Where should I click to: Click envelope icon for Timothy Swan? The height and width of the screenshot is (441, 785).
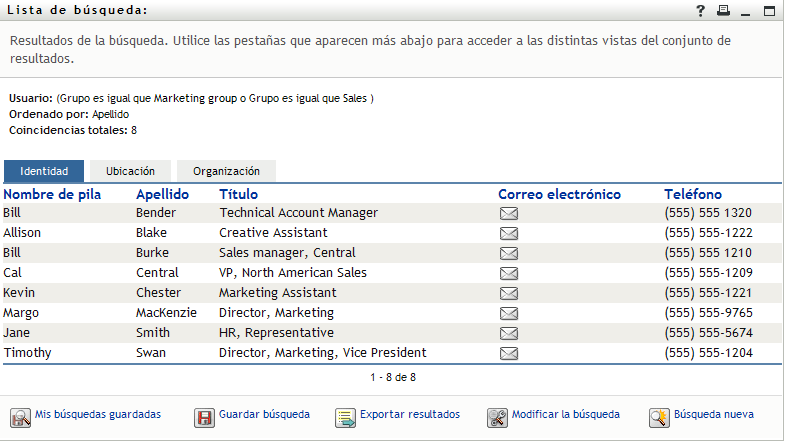coord(508,353)
